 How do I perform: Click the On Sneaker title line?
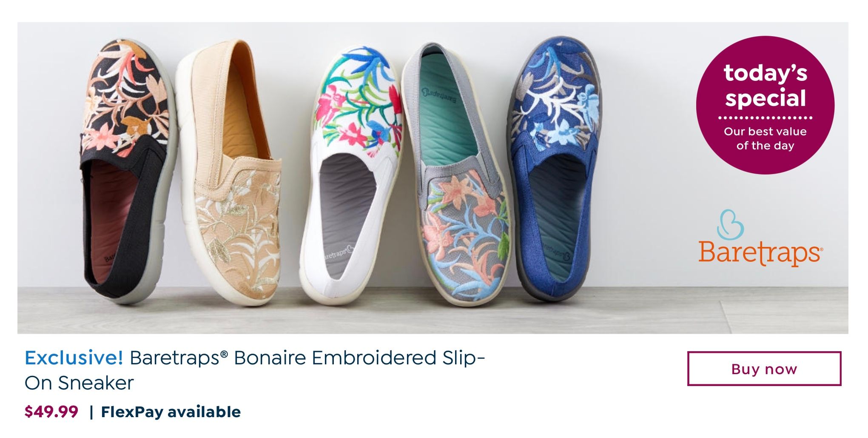click(x=79, y=383)
